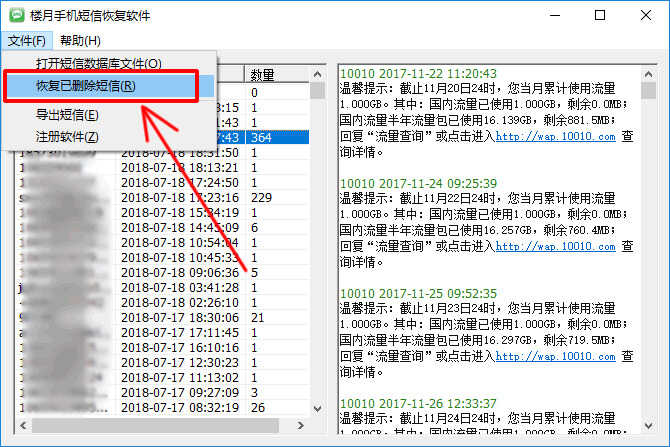Select the row dated 2018-07-17 18:30:06
Viewport: 670px width, 447px height.
[x=180, y=318]
